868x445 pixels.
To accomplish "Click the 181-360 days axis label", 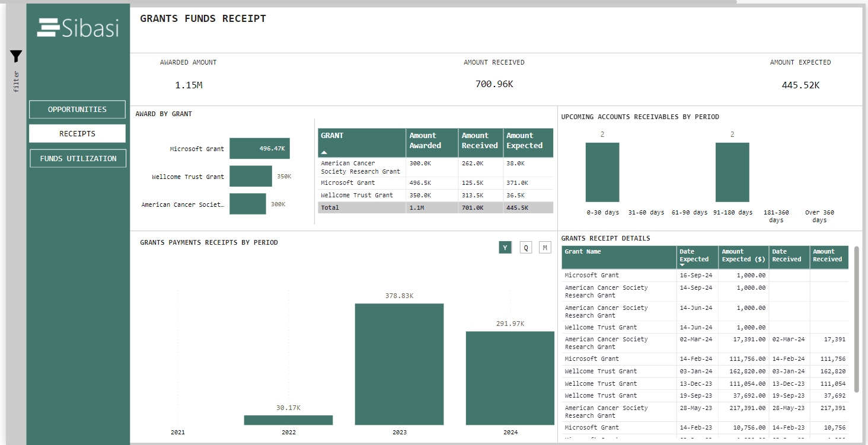I will point(776,216).
